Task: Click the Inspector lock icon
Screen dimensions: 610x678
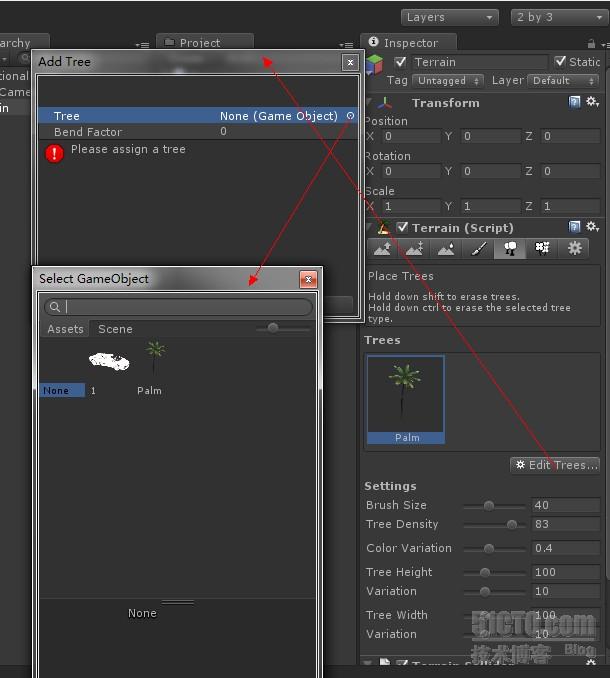Action: pyautogui.click(x=591, y=43)
